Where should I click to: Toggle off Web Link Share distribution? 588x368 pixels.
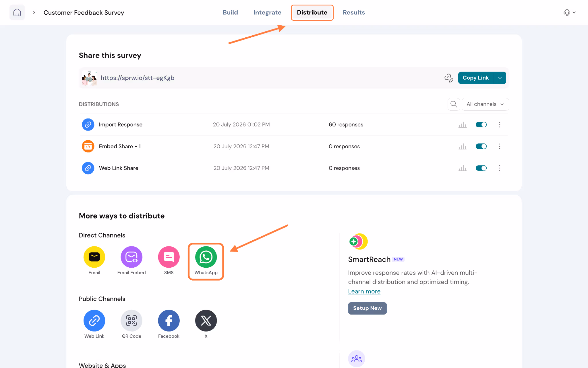[x=481, y=168]
